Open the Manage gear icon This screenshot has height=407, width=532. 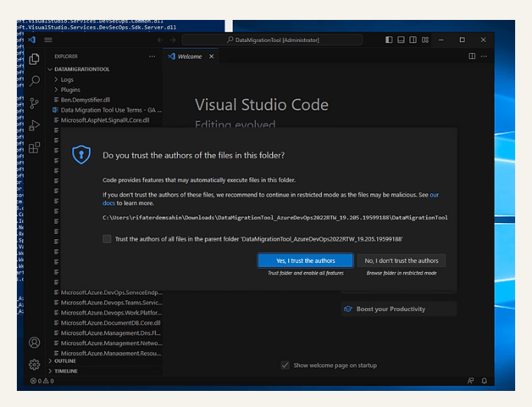(x=34, y=365)
